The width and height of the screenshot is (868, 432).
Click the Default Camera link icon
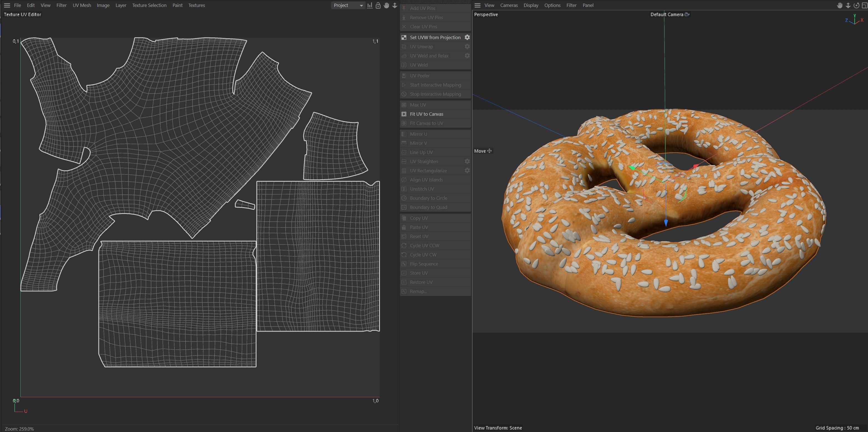pos(687,14)
